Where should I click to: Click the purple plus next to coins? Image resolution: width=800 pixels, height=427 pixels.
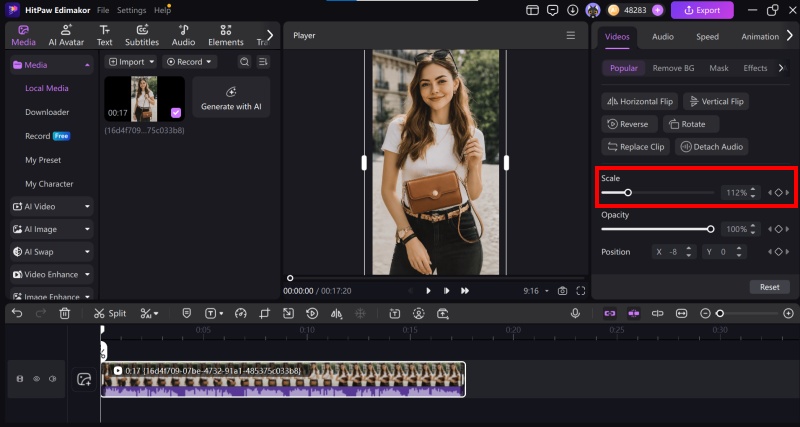click(658, 10)
